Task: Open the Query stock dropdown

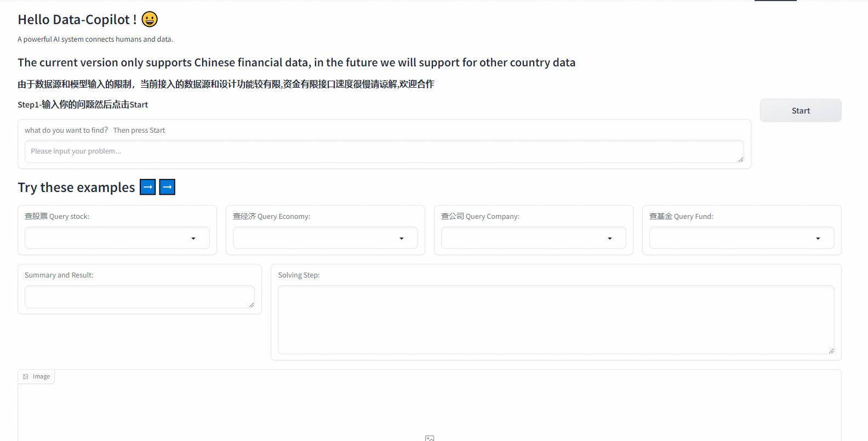Action: pyautogui.click(x=117, y=238)
